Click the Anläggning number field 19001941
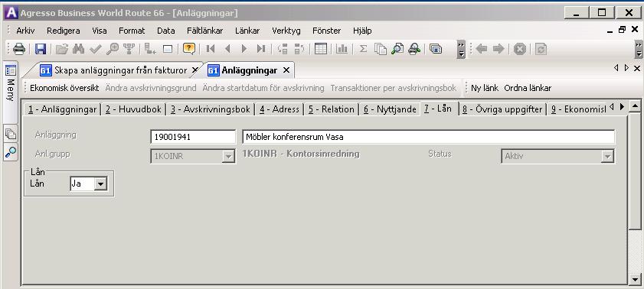Viewport: 644px width, 289px height. (193, 137)
